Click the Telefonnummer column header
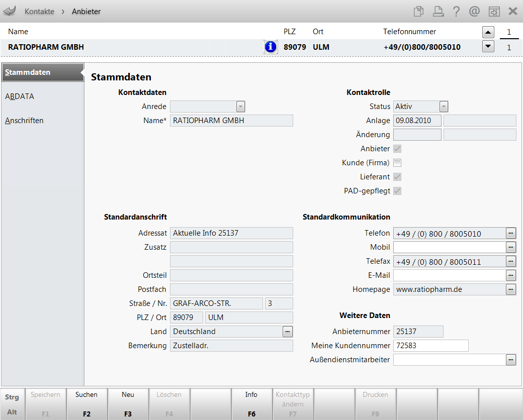The height and width of the screenshot is (420, 523). [409, 32]
